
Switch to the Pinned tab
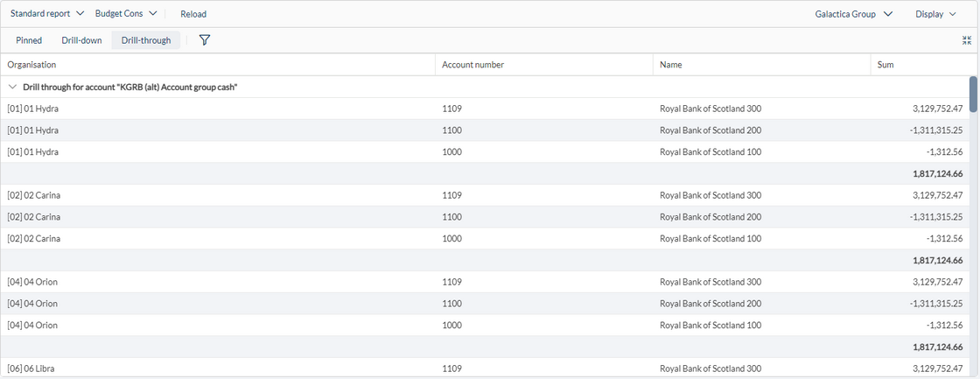(x=29, y=40)
